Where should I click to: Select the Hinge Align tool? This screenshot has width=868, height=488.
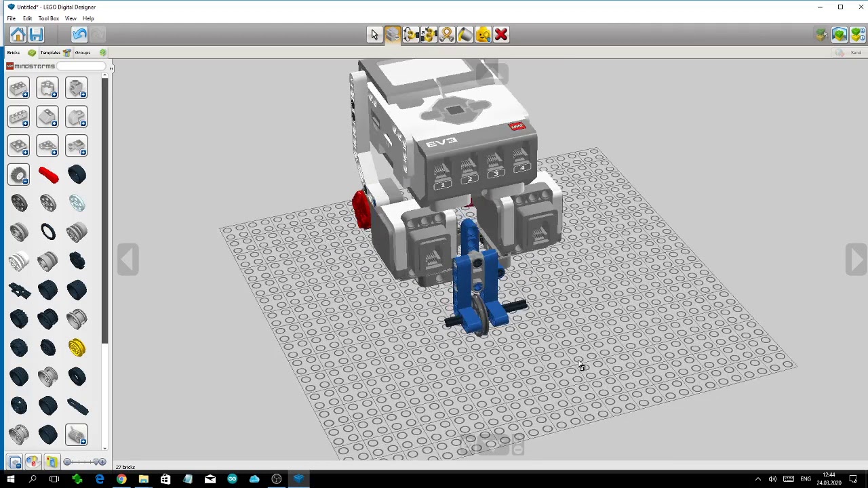tap(429, 35)
